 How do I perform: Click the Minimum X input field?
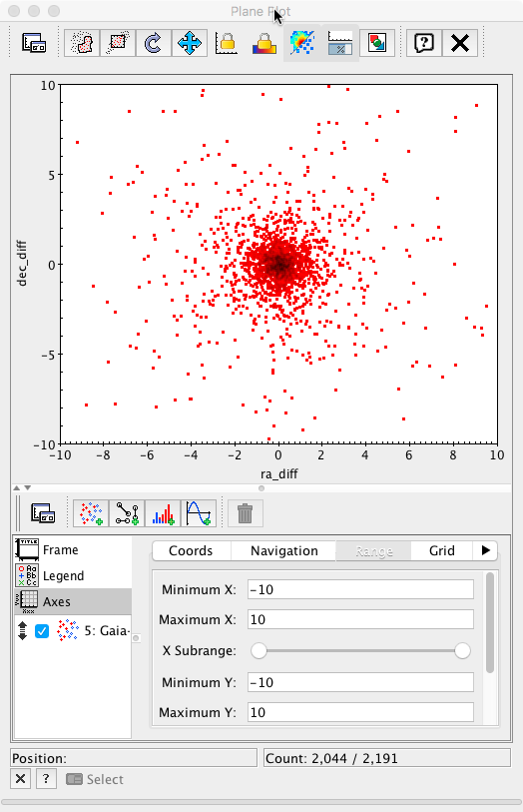[x=360, y=589]
